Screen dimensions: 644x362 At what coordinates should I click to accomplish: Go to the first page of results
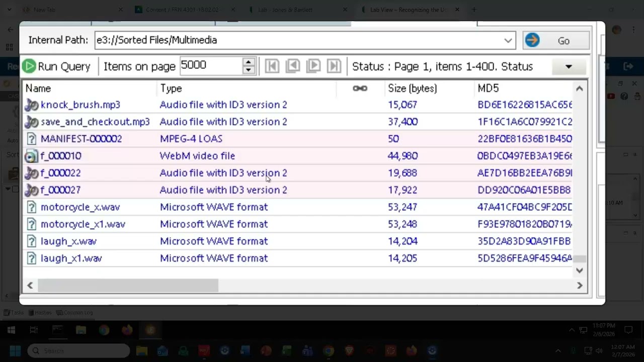click(272, 66)
